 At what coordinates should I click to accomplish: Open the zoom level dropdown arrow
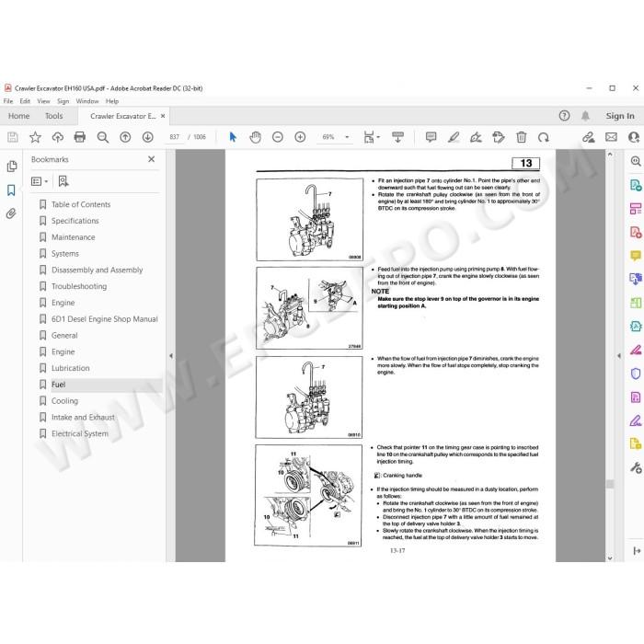point(347,137)
